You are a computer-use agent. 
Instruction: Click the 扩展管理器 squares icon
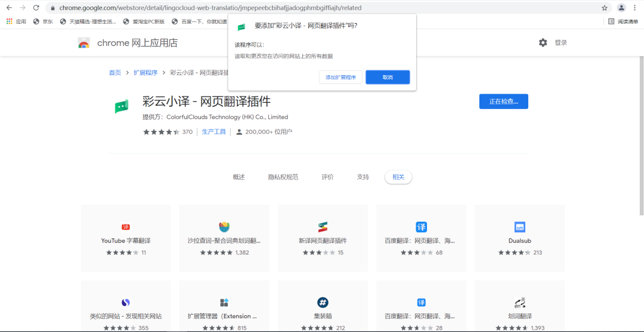click(224, 303)
